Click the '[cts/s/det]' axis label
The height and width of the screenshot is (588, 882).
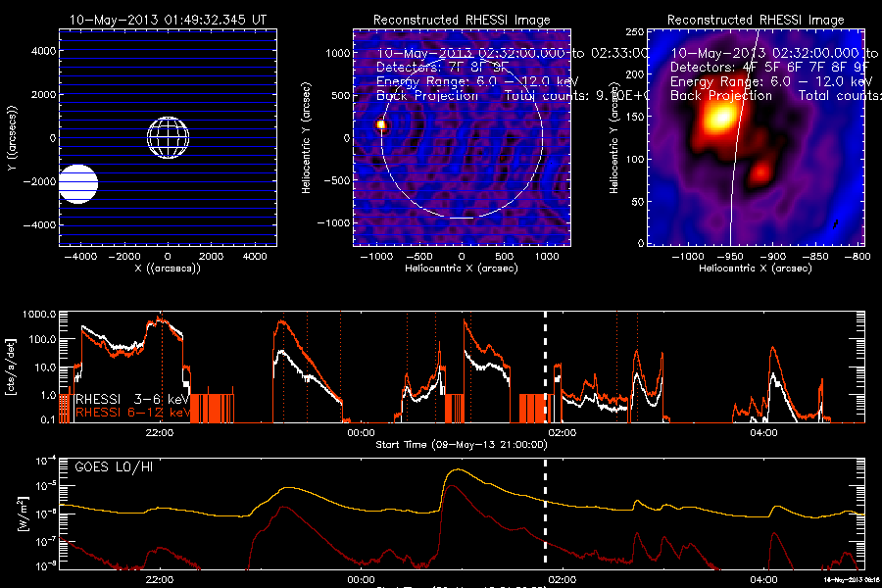10,367
